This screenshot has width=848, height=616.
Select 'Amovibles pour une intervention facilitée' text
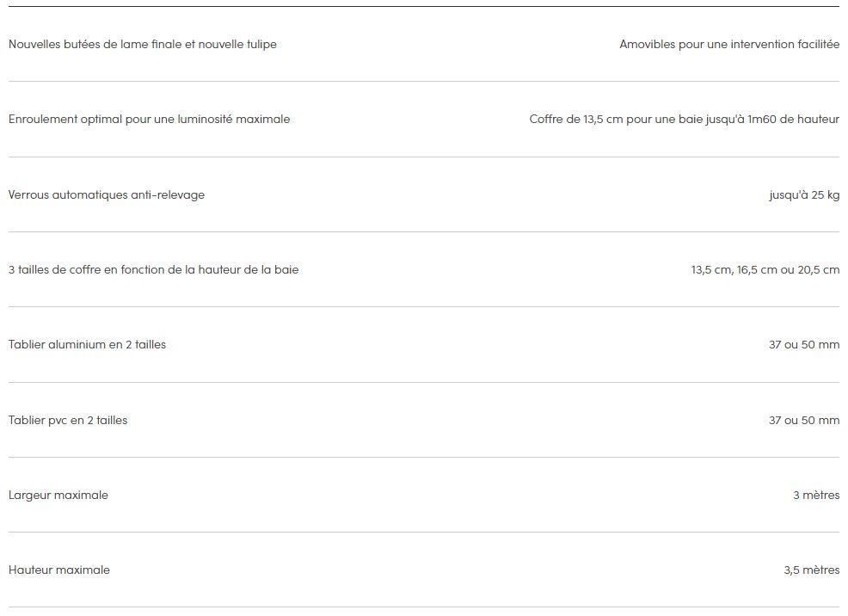pos(729,45)
